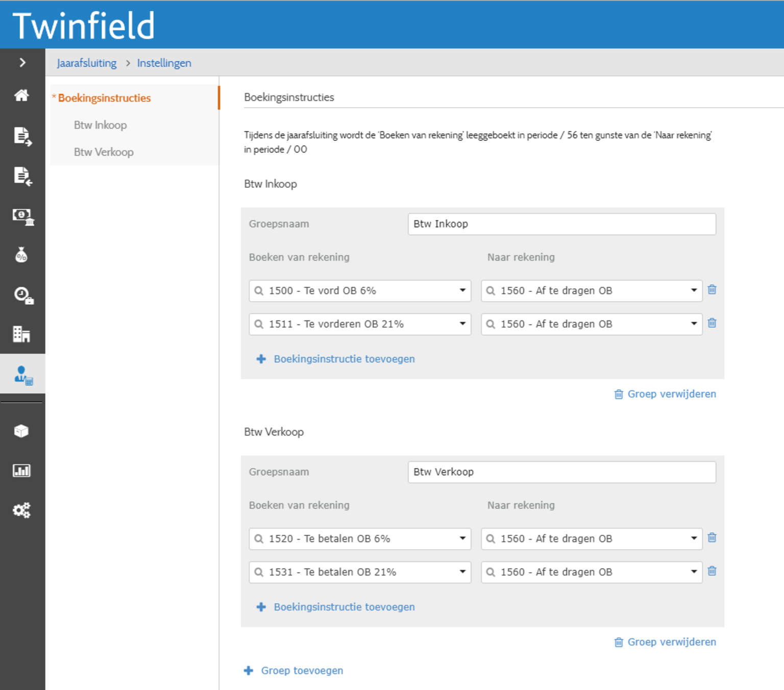
Task: Click the money bag percent icon
Action: (21, 255)
